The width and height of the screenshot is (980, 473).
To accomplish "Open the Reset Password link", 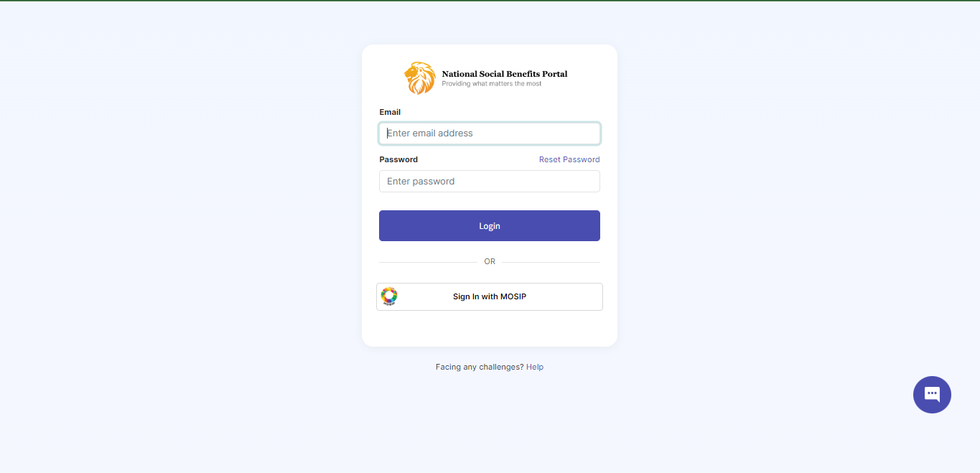I will (x=569, y=159).
